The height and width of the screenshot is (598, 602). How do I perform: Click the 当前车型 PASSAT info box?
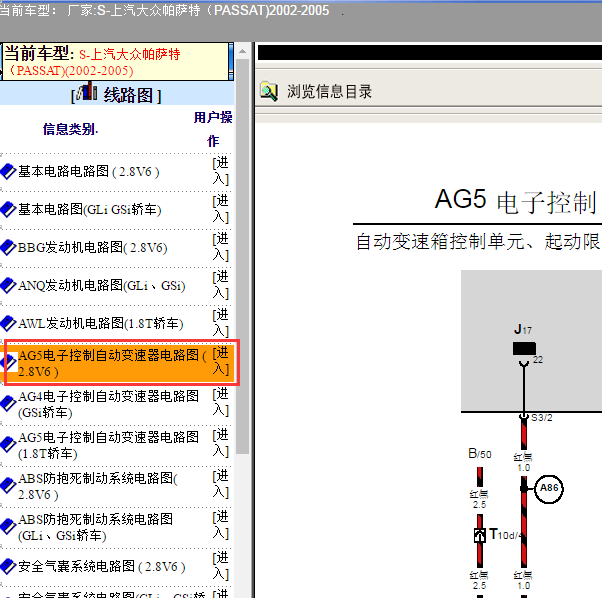pos(116,61)
